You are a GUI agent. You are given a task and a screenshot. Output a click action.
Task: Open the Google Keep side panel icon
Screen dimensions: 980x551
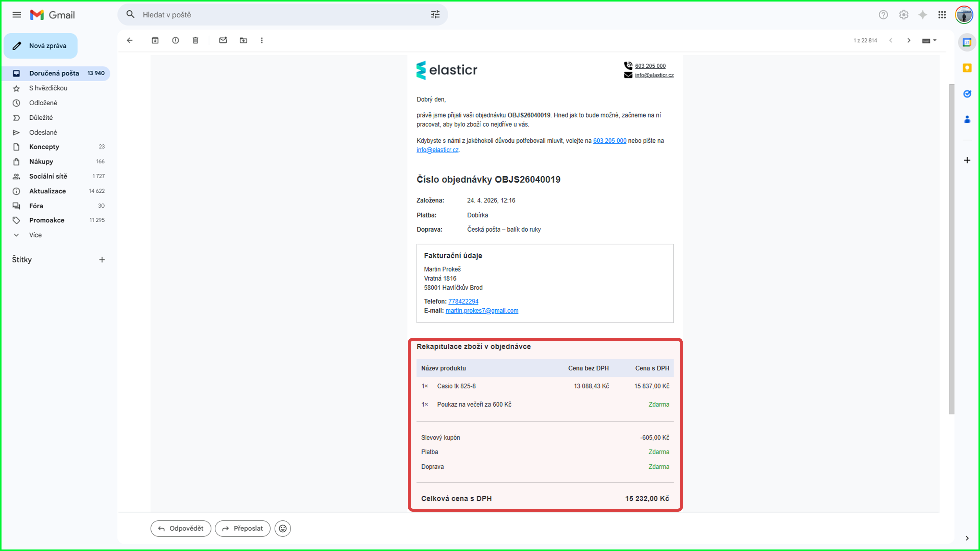tap(967, 68)
